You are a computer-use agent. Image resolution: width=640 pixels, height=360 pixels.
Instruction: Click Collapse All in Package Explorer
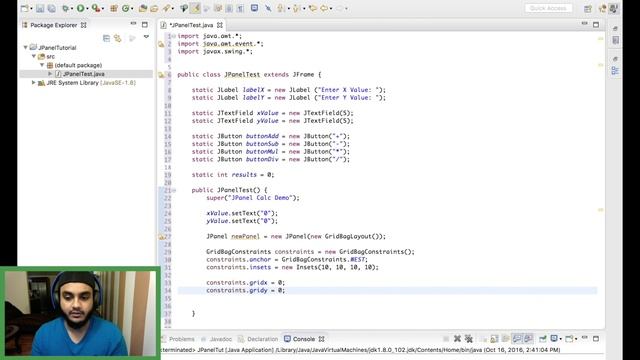pyautogui.click(x=107, y=38)
